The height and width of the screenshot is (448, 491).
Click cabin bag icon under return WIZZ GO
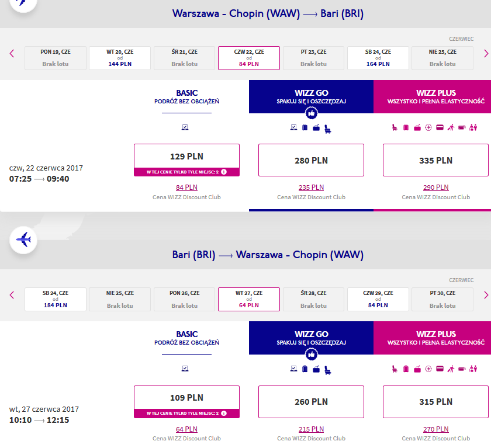click(x=316, y=369)
